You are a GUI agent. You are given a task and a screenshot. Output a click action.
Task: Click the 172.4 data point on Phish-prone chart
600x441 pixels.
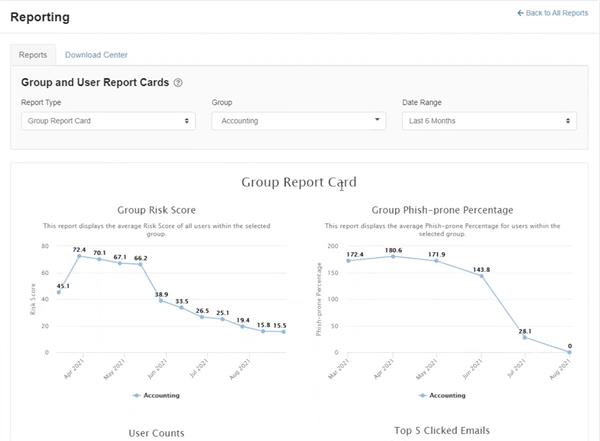coord(348,261)
